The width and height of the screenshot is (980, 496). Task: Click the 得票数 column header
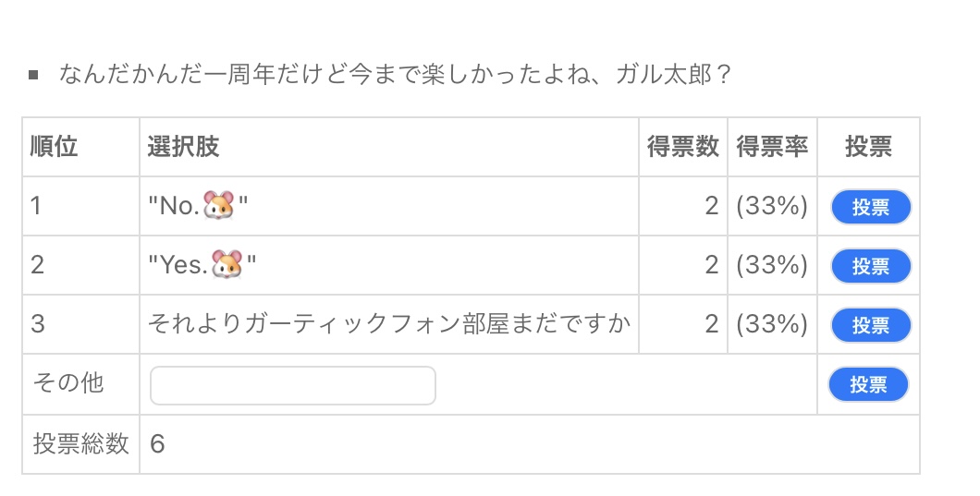682,147
